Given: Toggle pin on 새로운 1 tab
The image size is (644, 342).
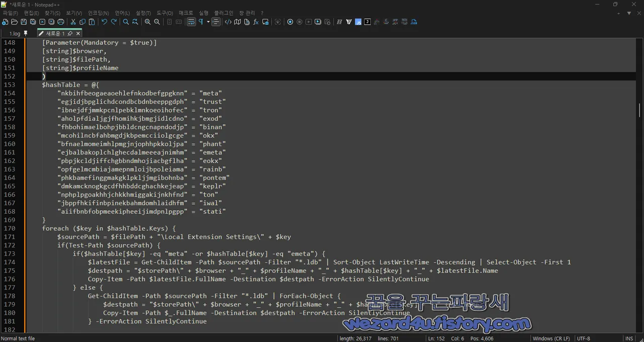Looking at the screenshot, I should click(x=70, y=33).
